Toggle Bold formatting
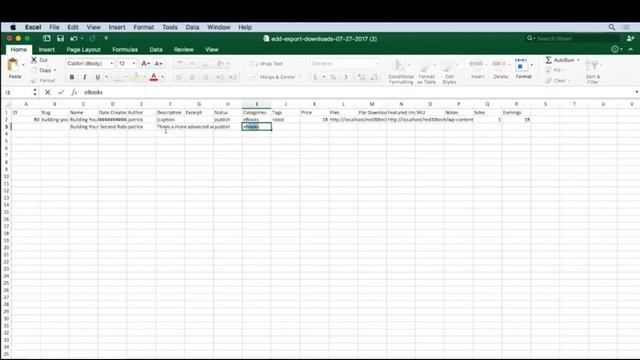Viewport: 640px width, 360px height. [72, 77]
